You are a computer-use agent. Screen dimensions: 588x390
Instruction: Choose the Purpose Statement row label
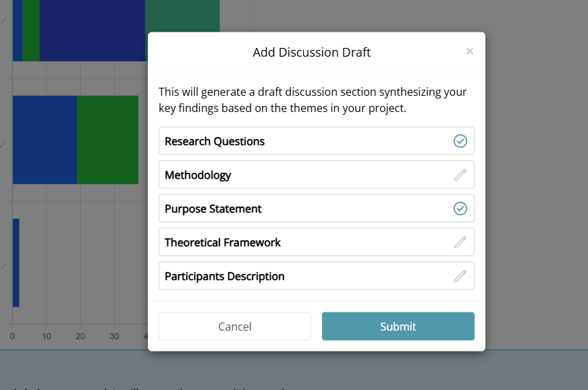[213, 209]
